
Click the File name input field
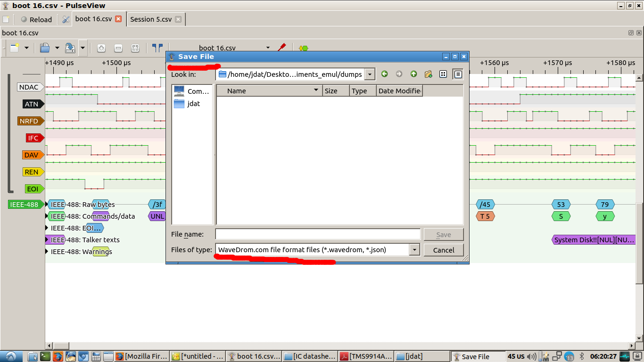(318, 234)
